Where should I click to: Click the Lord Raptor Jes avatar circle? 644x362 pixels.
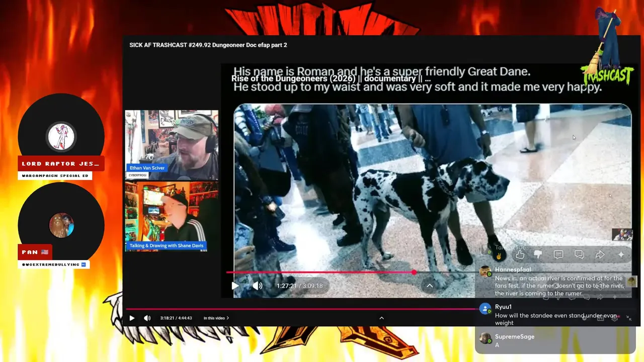tap(61, 137)
